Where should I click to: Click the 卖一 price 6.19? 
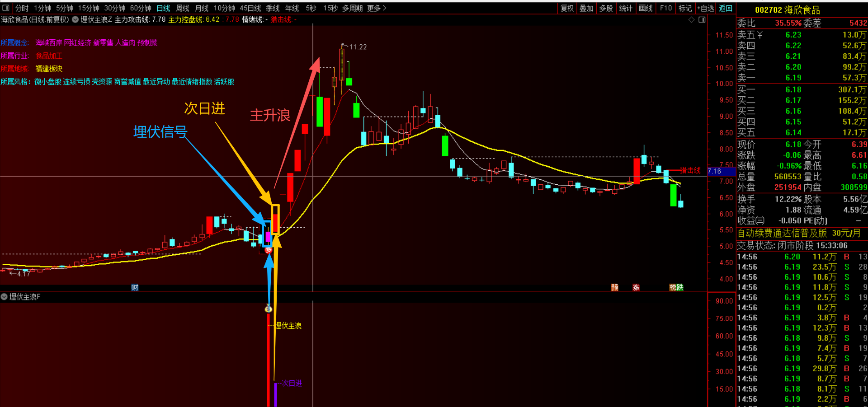793,78
